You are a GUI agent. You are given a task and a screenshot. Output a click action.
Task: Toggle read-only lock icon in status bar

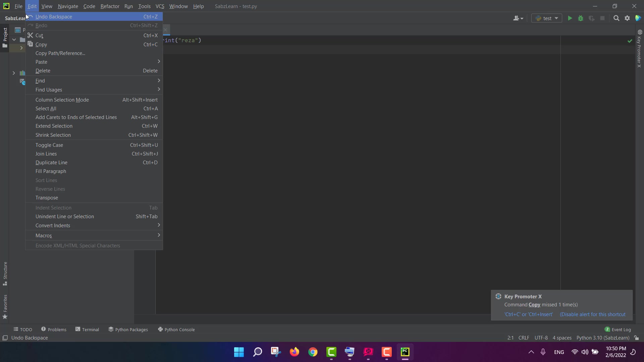(636, 338)
